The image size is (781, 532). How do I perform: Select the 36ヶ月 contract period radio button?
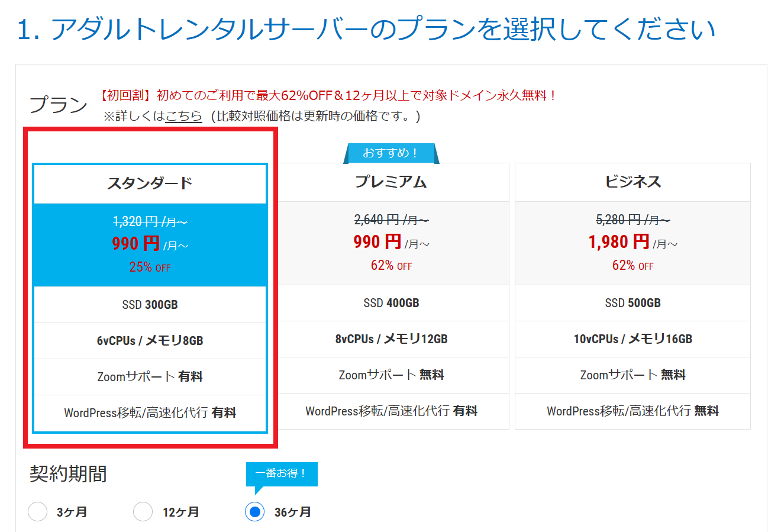pyautogui.click(x=254, y=512)
